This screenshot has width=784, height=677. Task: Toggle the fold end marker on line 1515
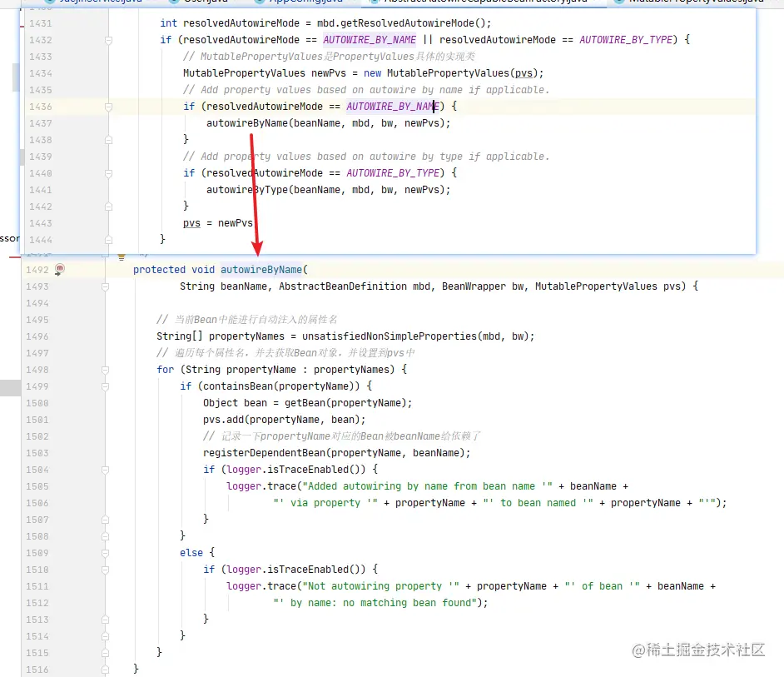pos(105,653)
